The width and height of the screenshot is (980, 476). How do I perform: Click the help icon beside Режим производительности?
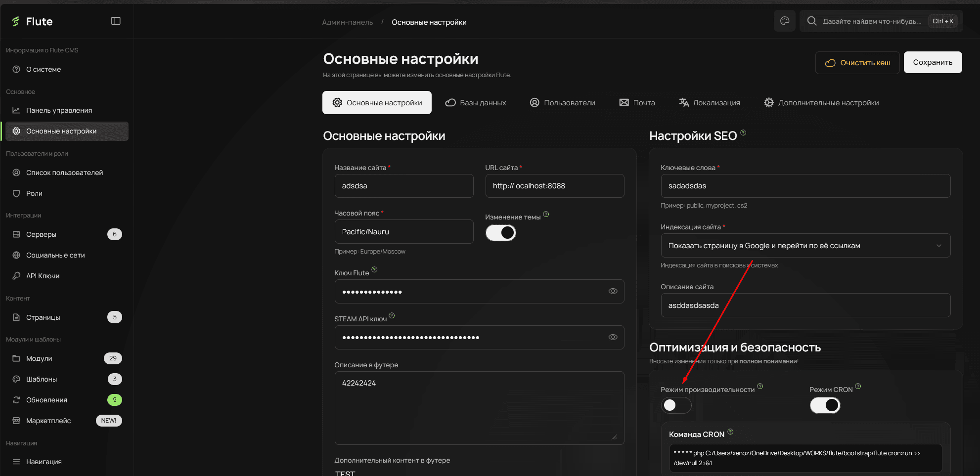(760, 386)
